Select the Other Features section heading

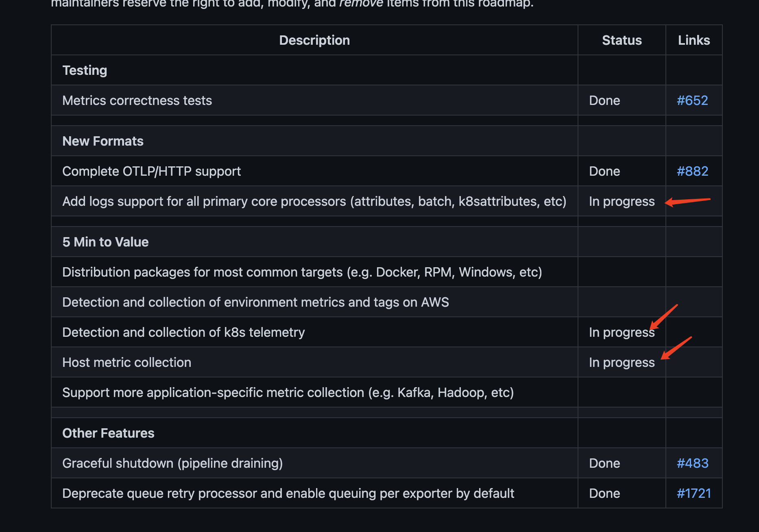point(108,433)
